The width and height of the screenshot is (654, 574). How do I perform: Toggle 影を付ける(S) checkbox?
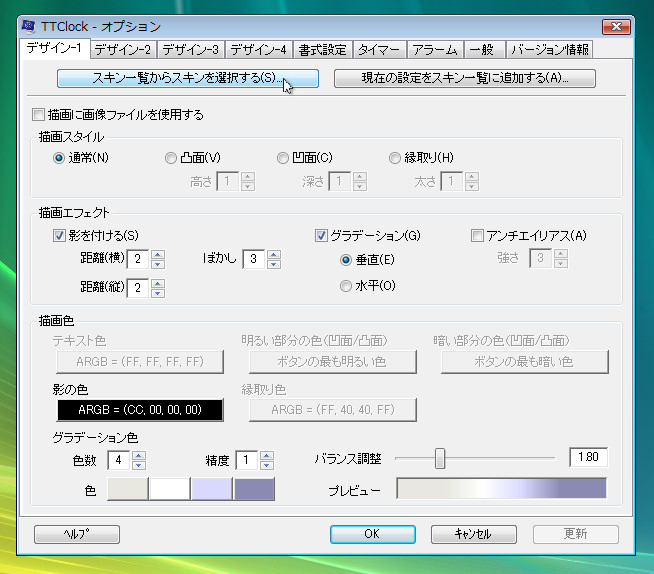(59, 236)
